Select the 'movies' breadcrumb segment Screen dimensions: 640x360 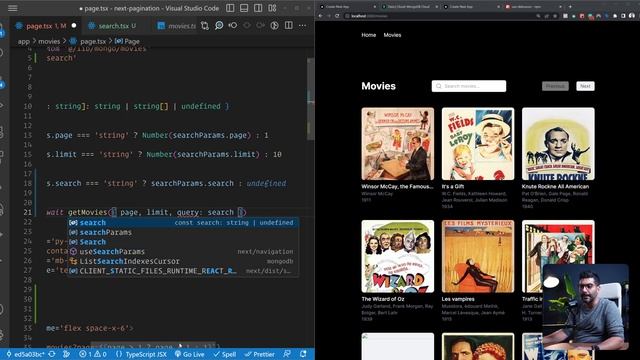[49, 41]
